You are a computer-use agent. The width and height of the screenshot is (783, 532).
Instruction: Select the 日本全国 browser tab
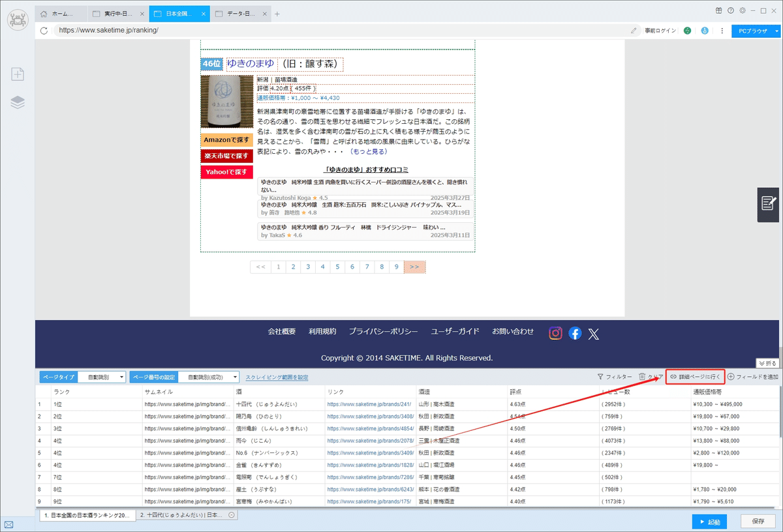click(180, 14)
